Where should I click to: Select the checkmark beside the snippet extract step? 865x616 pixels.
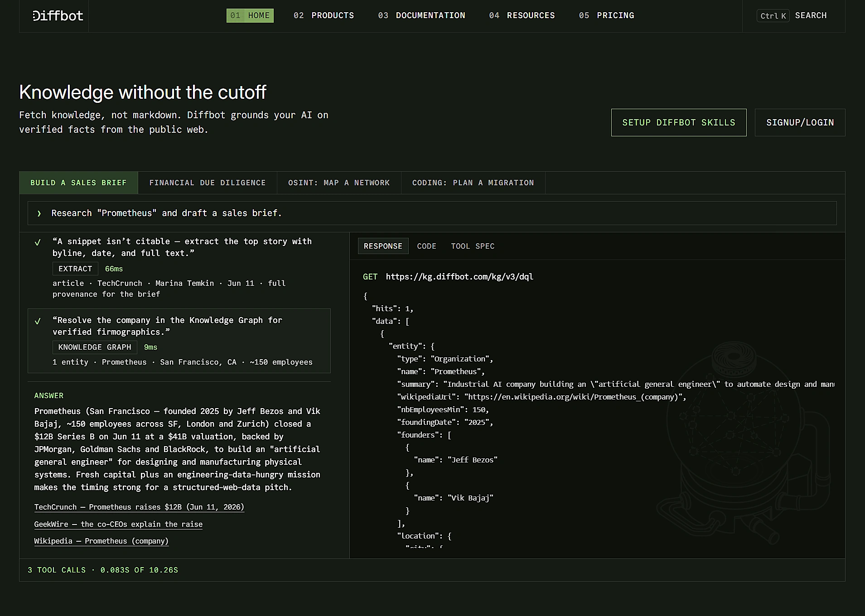click(38, 242)
